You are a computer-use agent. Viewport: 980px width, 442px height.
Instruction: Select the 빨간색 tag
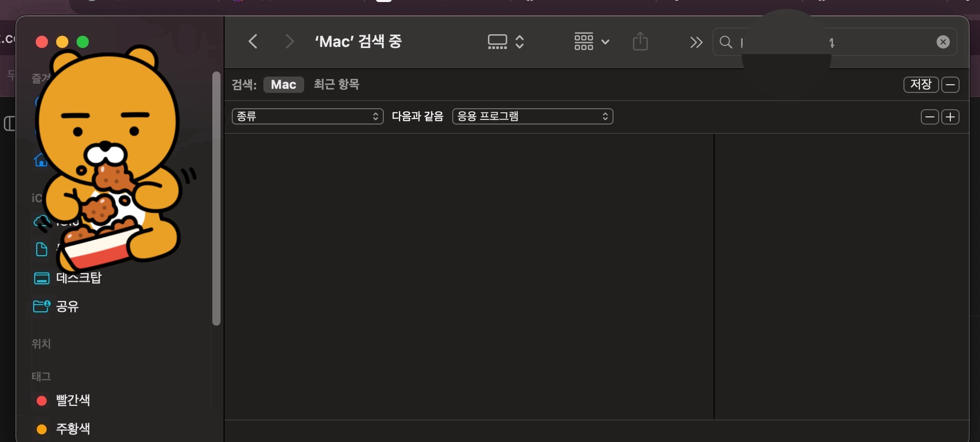pyautogui.click(x=73, y=400)
